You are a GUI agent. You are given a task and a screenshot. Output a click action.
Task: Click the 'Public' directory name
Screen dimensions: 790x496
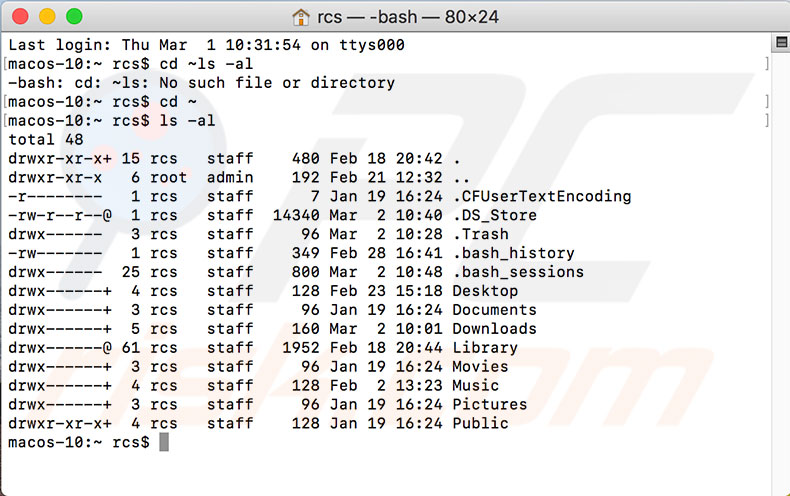pos(481,423)
